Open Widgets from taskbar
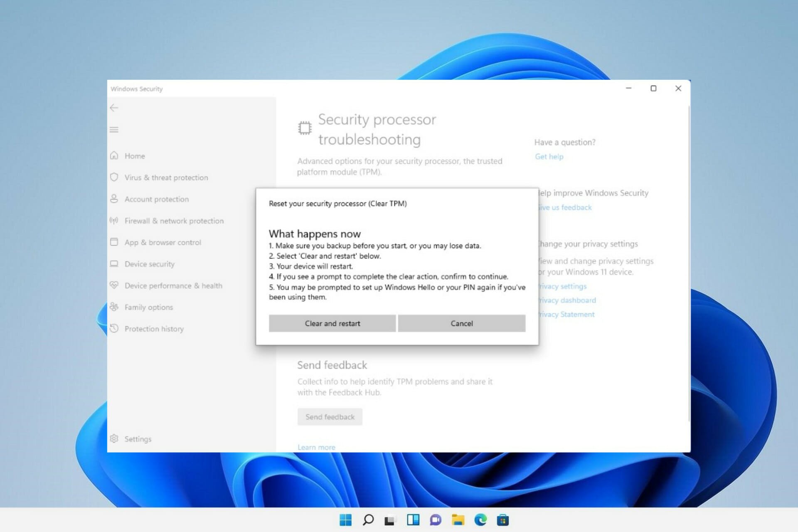 pos(413,520)
